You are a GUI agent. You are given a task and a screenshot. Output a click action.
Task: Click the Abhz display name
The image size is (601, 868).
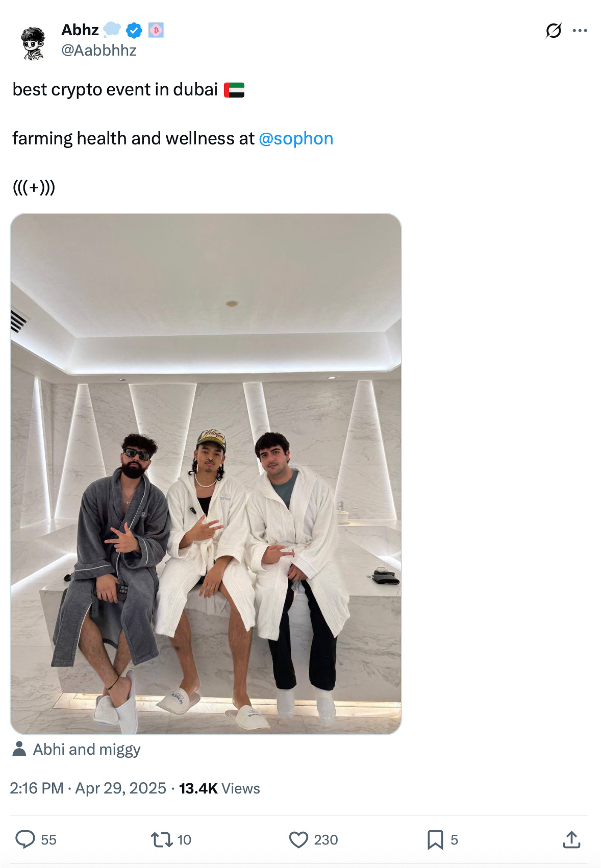tap(80, 30)
